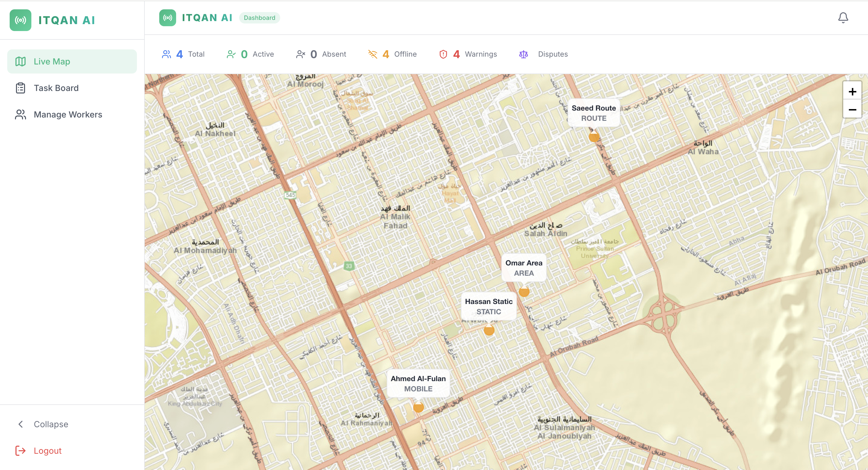This screenshot has width=868, height=470.
Task: Filter by the Total count 4
Action: tap(179, 54)
